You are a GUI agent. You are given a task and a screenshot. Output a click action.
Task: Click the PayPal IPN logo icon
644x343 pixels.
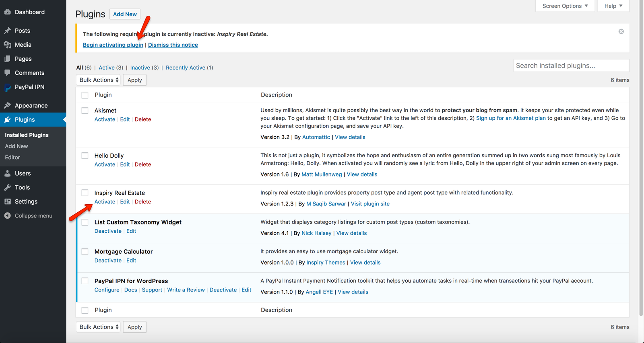[7, 87]
